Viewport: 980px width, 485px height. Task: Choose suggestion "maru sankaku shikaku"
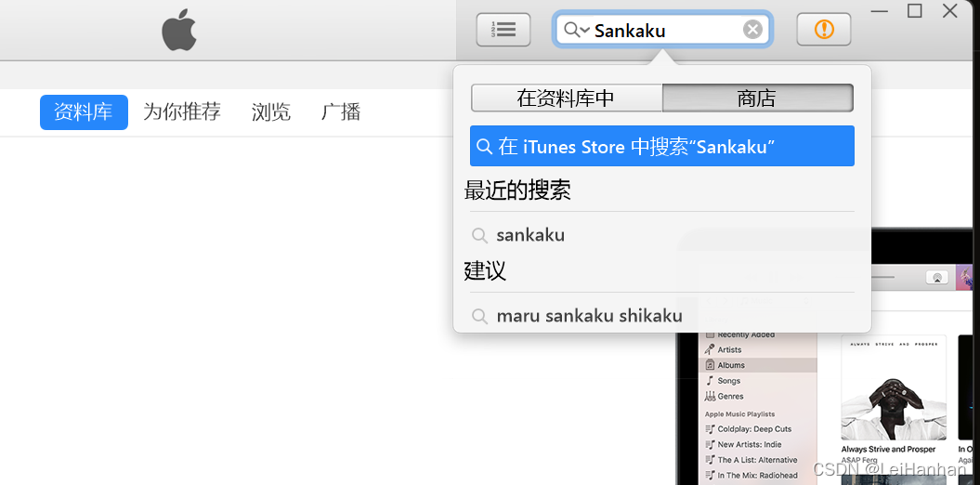662,316
